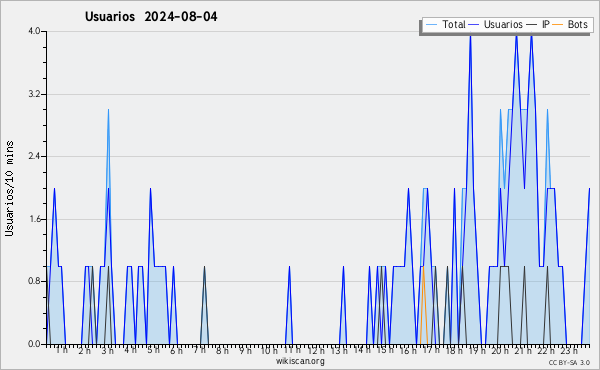The width and height of the screenshot is (600, 370).
Task: Click the 'CC BY-SA 3.0' license text
Action: tap(569, 363)
